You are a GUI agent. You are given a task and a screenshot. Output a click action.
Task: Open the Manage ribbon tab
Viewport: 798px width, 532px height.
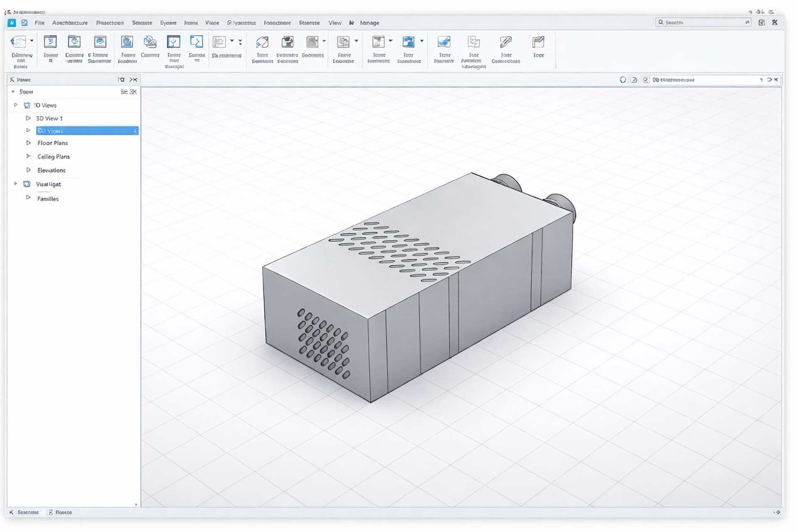click(369, 23)
